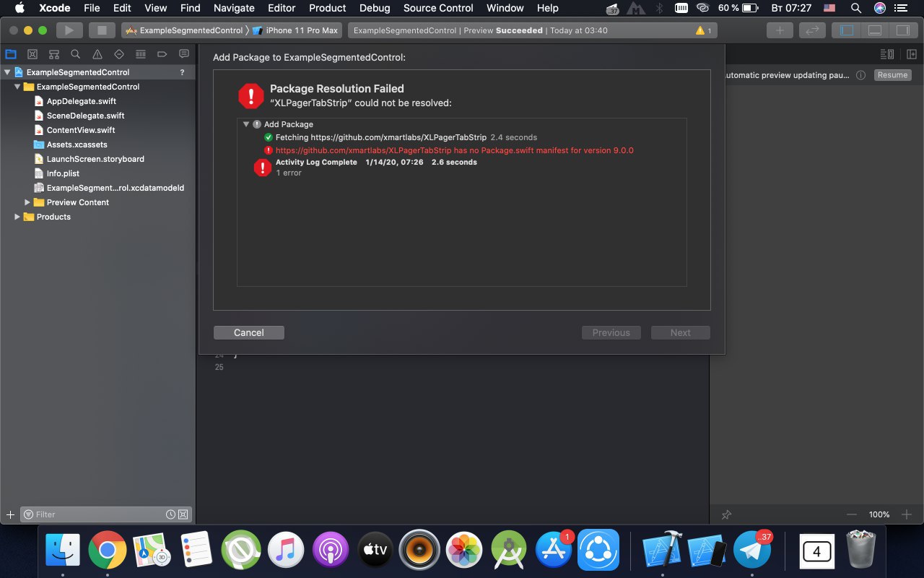924x578 pixels.
Task: Open Telegram from the Dock
Action: pyautogui.click(x=751, y=551)
